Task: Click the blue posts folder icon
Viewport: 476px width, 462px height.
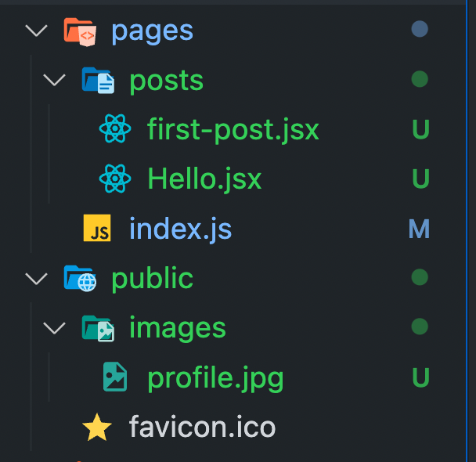Action: (98, 81)
